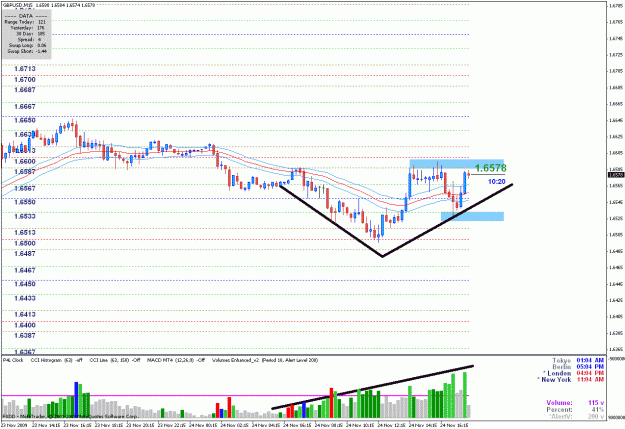Click the 1.6667 price level label

point(25,106)
